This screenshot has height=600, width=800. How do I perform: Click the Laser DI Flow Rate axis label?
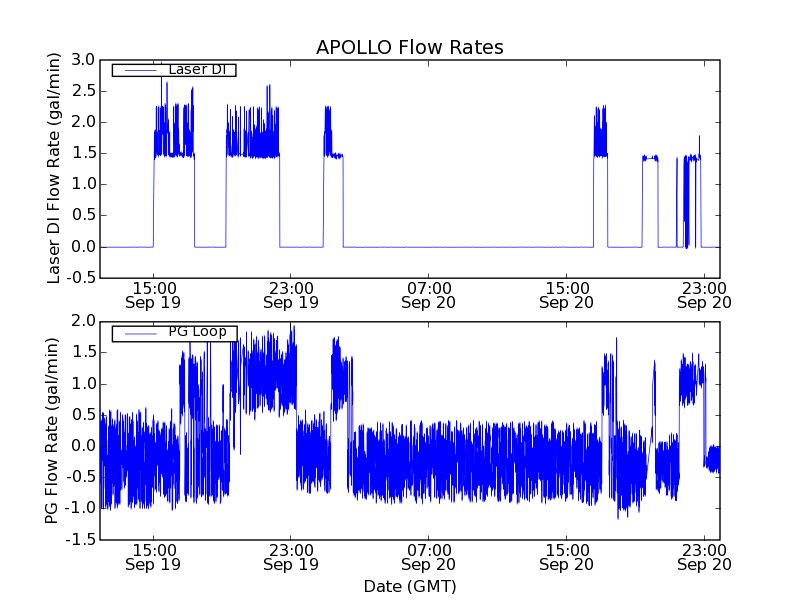pos(53,168)
